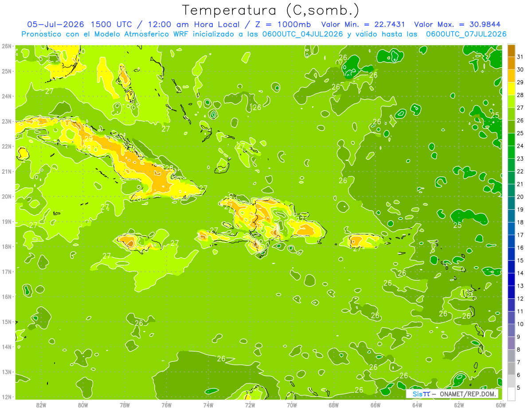Click the legend value 17
The width and height of the screenshot is (532, 411).
tap(520, 235)
